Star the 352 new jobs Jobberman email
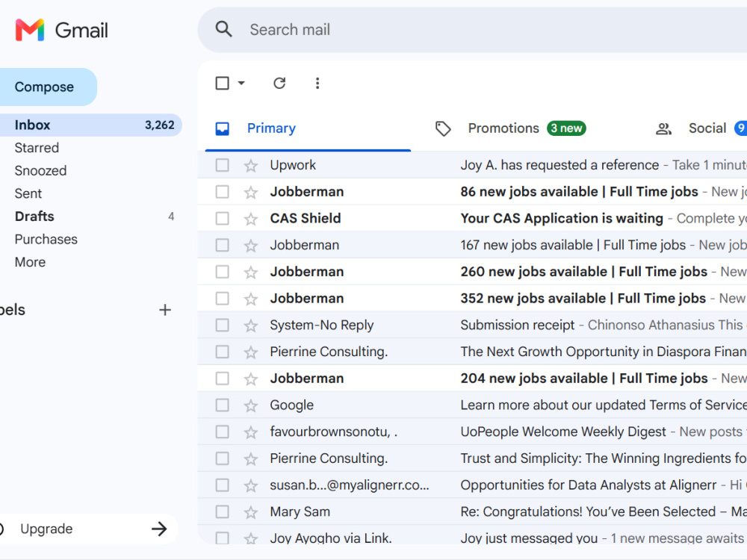Image resolution: width=747 pixels, height=560 pixels. tap(250, 299)
